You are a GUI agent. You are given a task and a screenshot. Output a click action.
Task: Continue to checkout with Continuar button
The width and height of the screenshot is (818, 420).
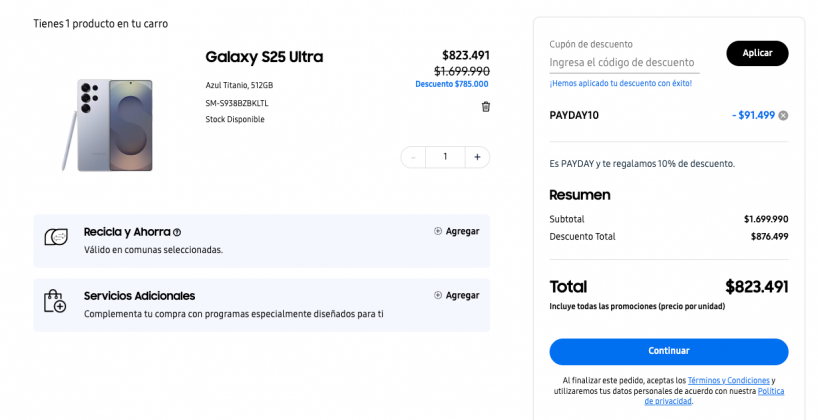point(668,351)
